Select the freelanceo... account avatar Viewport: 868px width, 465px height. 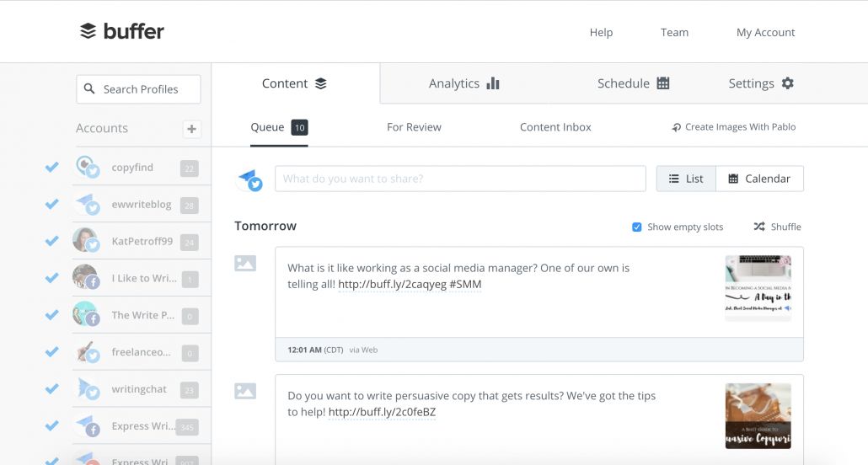click(86, 351)
